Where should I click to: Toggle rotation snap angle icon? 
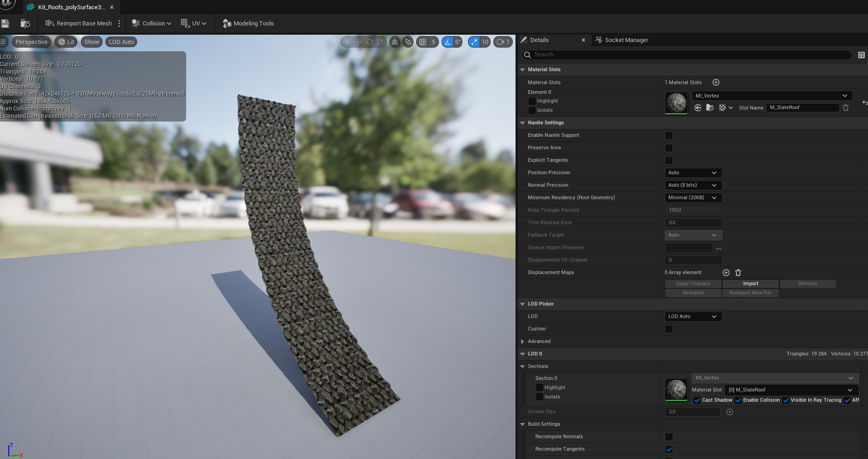(447, 42)
